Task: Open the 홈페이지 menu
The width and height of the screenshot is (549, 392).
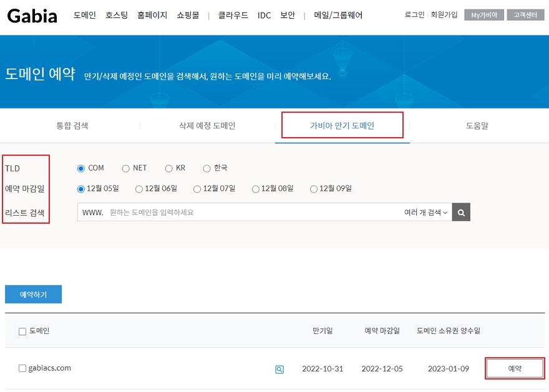Action: (152, 15)
